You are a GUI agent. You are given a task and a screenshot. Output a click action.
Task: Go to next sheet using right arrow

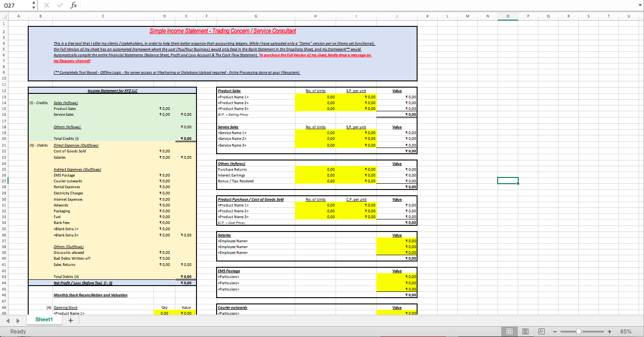click(18, 320)
